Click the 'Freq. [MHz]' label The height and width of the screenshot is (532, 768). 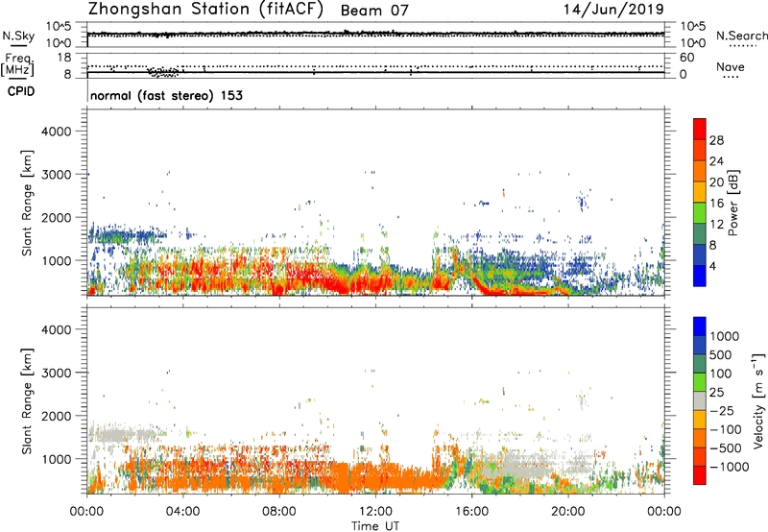18,64
